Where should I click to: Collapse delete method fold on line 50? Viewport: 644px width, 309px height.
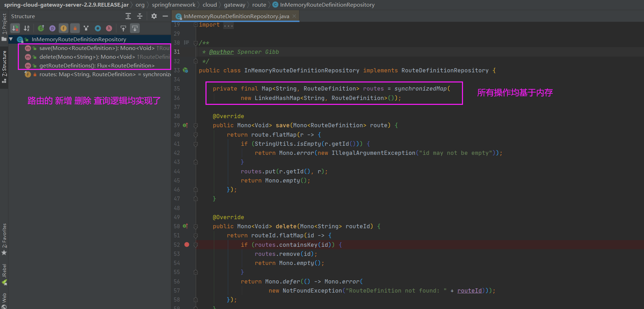point(196,227)
